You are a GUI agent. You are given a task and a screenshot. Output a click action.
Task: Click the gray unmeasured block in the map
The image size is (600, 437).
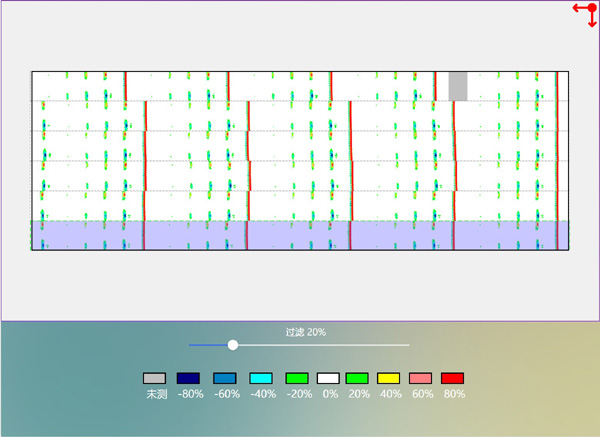(x=458, y=86)
